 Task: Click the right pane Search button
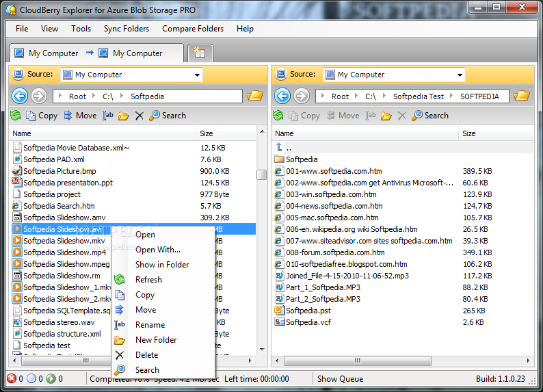pyautogui.click(x=430, y=116)
